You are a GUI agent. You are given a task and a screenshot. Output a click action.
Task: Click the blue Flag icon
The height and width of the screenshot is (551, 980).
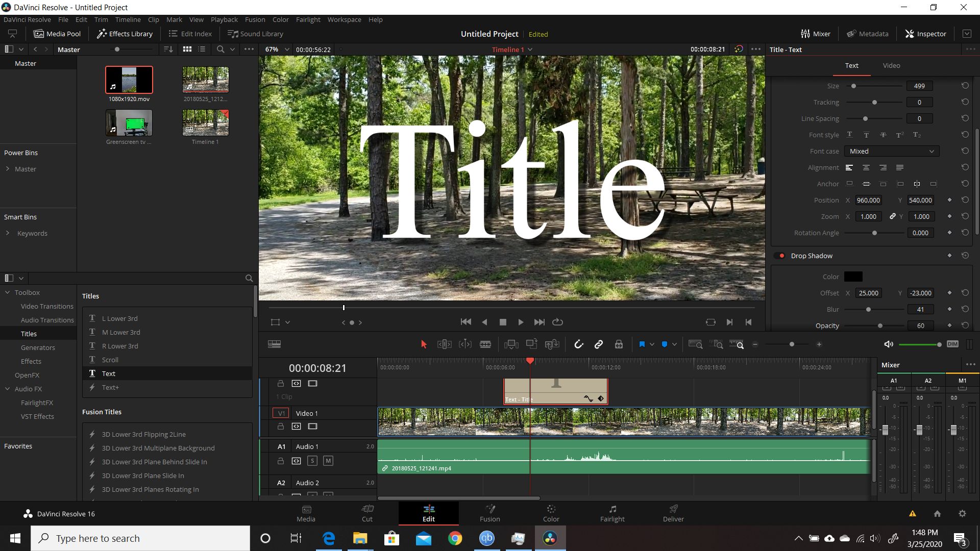[x=642, y=344]
